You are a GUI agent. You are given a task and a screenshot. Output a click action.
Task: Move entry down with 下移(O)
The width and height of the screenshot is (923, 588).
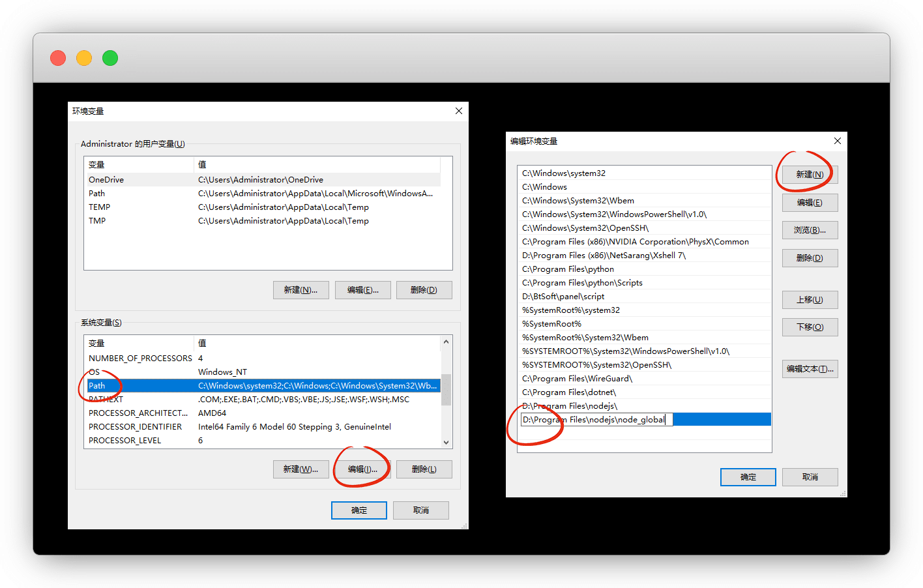pos(810,327)
